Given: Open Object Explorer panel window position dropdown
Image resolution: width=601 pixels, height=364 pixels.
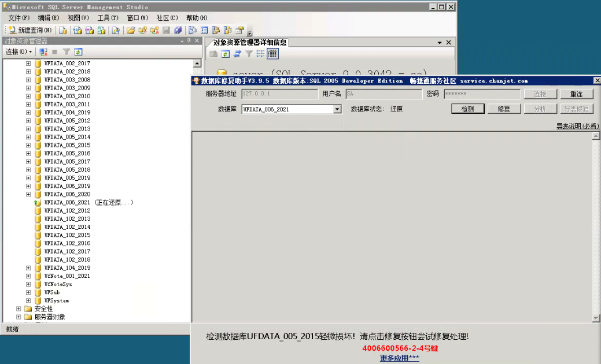Looking at the screenshot, I should coord(182,41).
